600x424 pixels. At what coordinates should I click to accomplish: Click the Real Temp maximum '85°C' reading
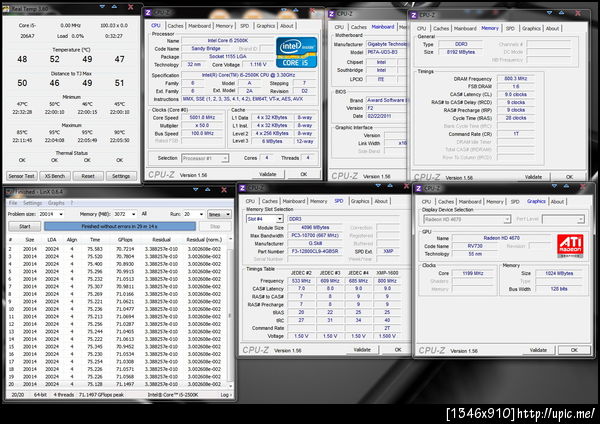(x=22, y=132)
